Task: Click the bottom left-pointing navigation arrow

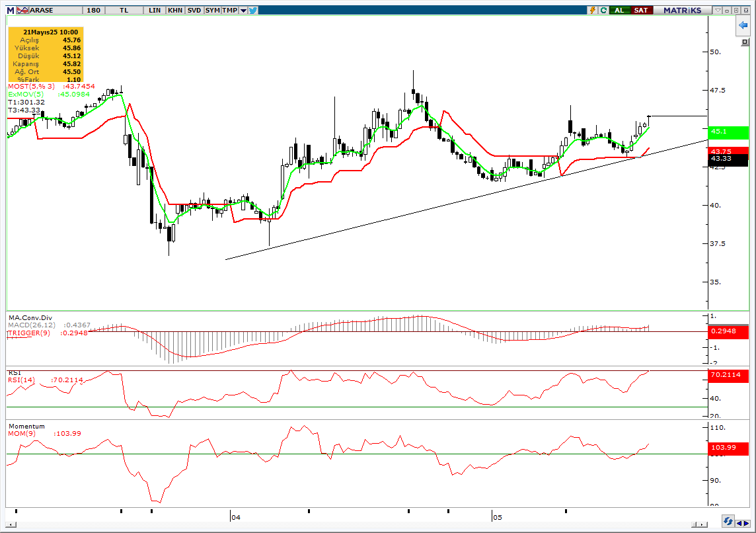Action: (x=739, y=523)
